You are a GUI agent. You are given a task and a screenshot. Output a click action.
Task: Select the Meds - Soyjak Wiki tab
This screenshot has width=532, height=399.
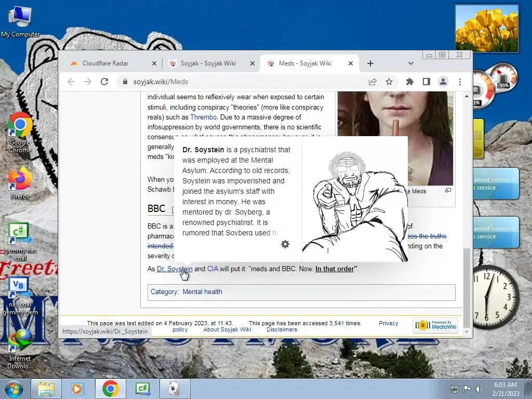tap(305, 63)
